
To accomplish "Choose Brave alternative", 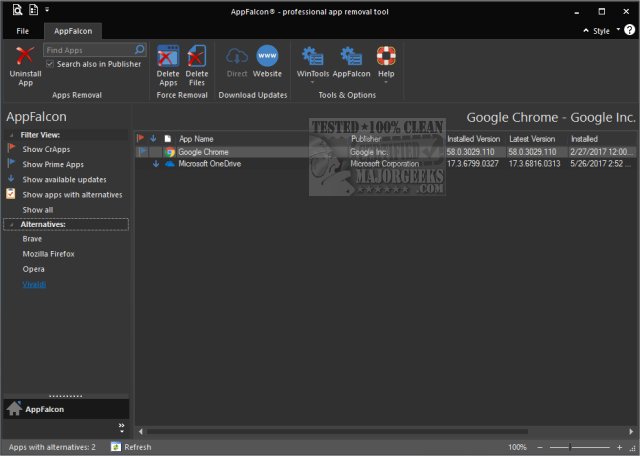I will pos(32,239).
